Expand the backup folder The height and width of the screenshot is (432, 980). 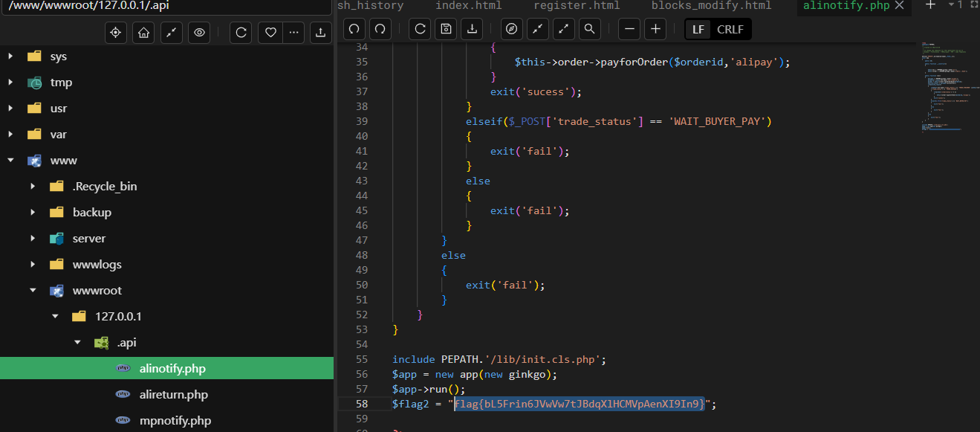33,213
